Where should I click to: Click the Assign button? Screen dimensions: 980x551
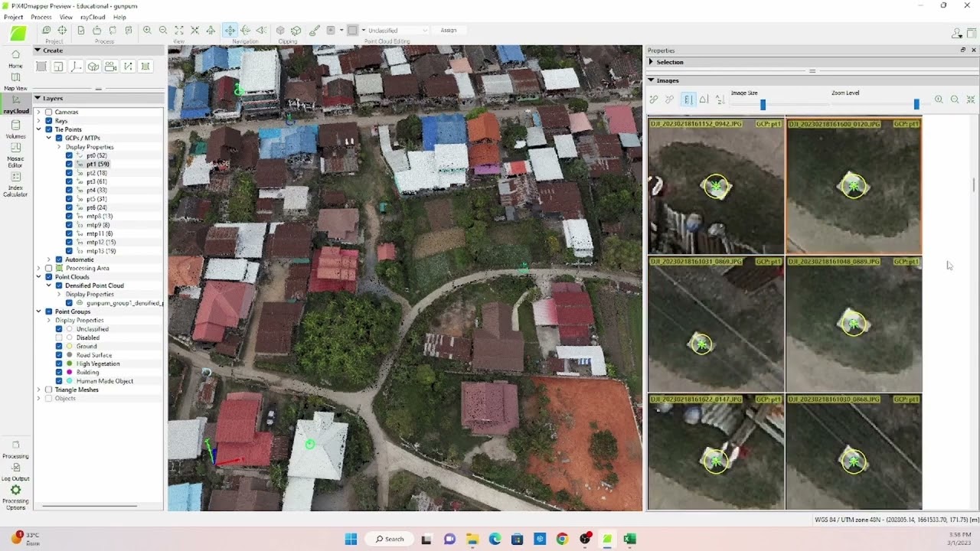tap(449, 30)
